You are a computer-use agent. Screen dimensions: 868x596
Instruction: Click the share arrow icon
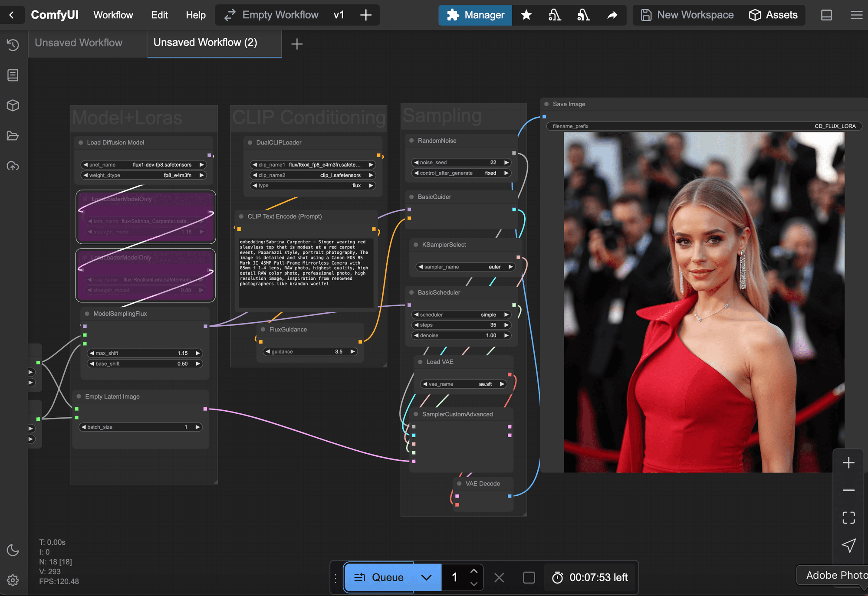pos(612,15)
